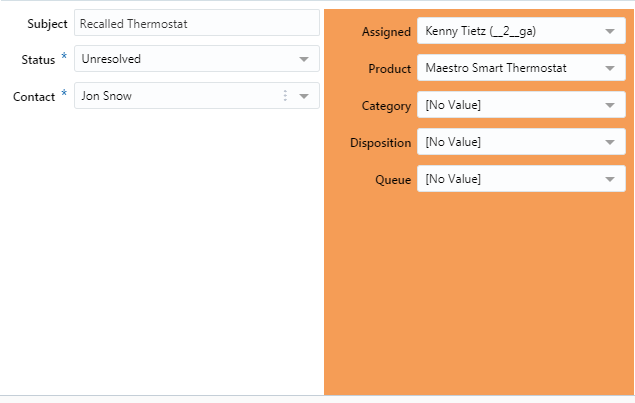
Task: Expand the Category dropdown arrow
Action: point(610,105)
